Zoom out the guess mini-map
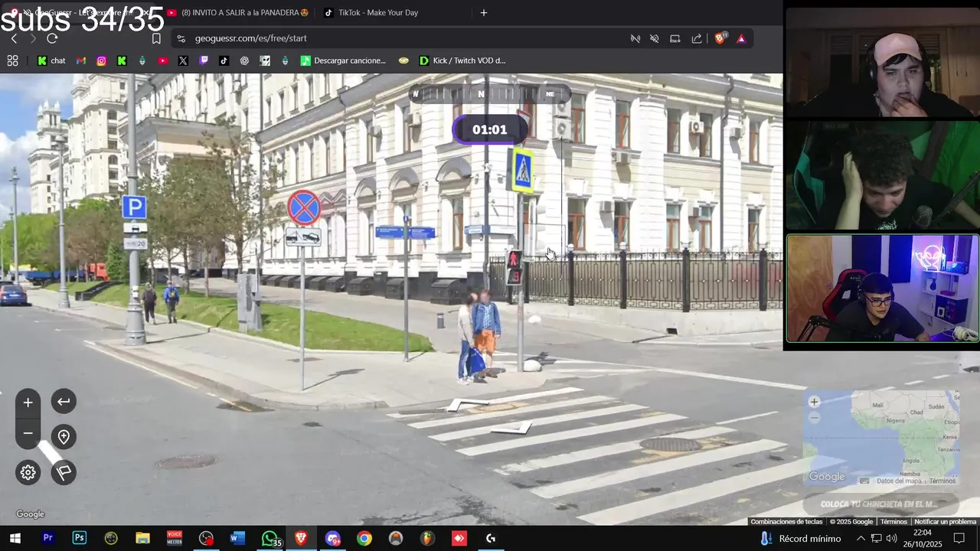The width and height of the screenshot is (980, 551). 814,418
